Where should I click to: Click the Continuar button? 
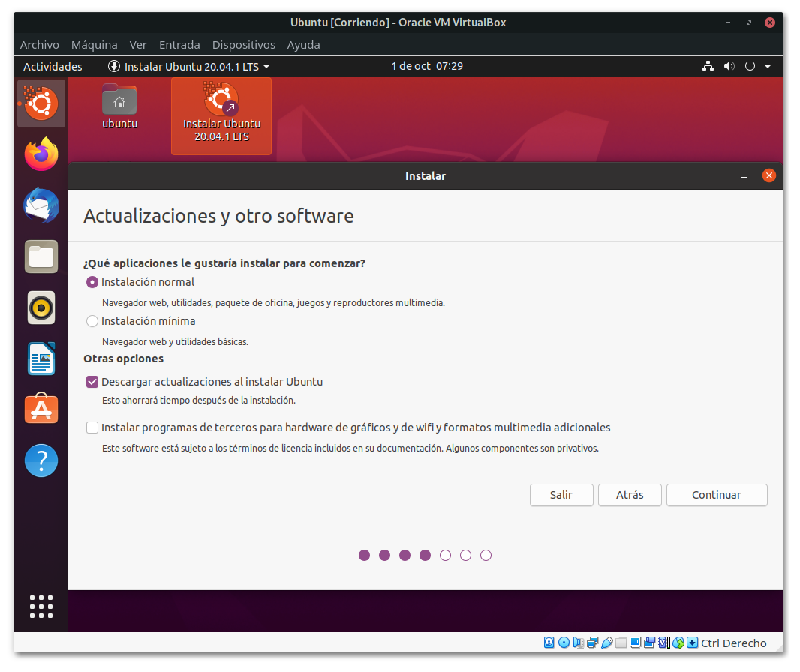[717, 494]
